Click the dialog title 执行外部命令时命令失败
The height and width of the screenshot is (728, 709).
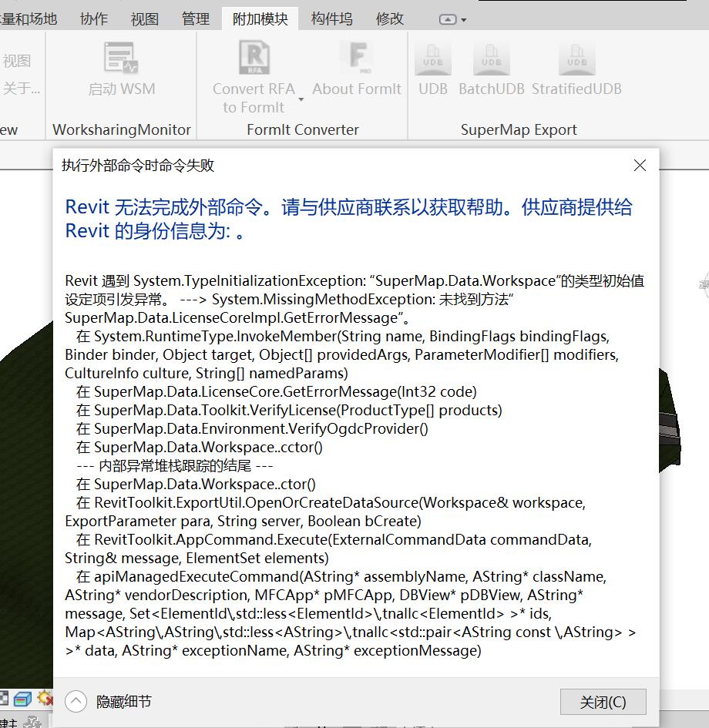[138, 166]
